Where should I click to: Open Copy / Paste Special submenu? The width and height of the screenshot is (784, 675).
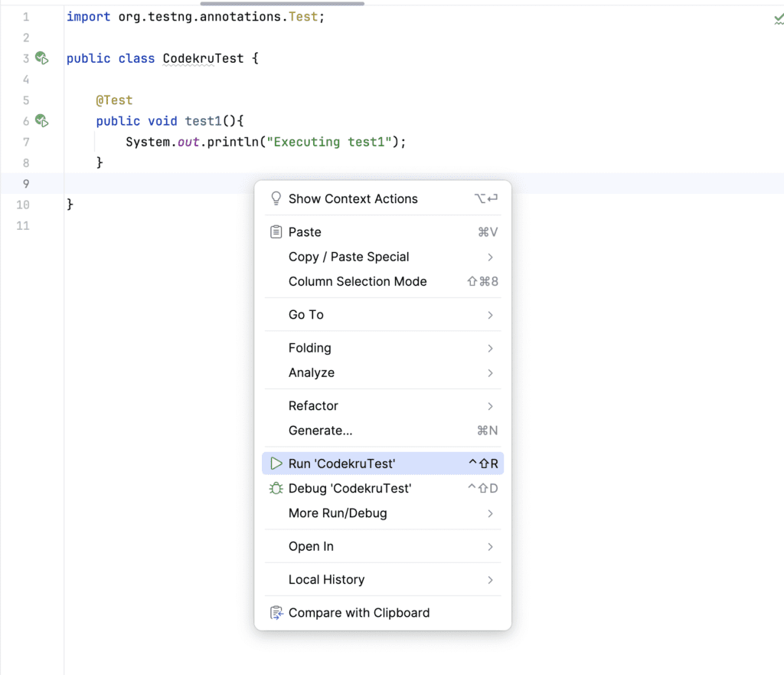pyautogui.click(x=383, y=257)
